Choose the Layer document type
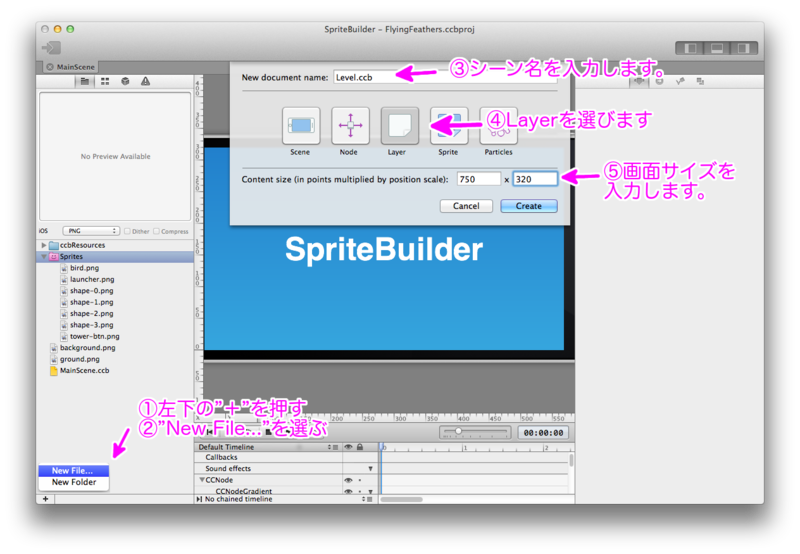Image resolution: width=800 pixels, height=554 pixels. [399, 125]
